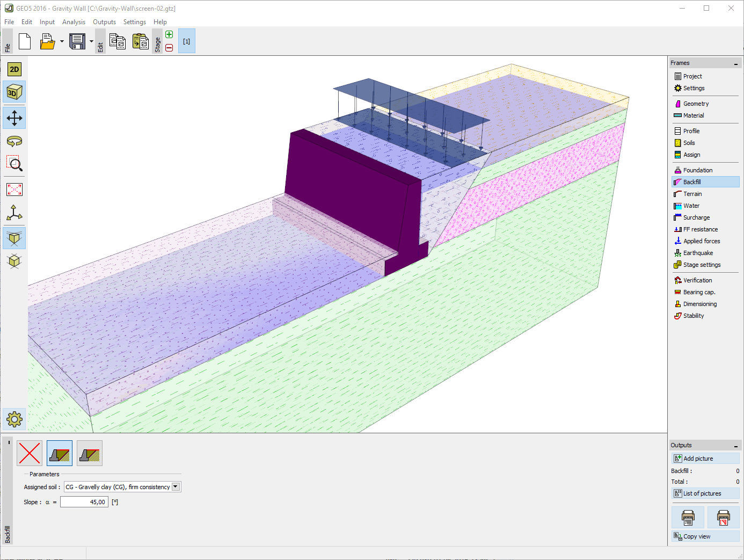The image size is (744, 560).
Task: Select the 3D view icon
Action: (14, 91)
